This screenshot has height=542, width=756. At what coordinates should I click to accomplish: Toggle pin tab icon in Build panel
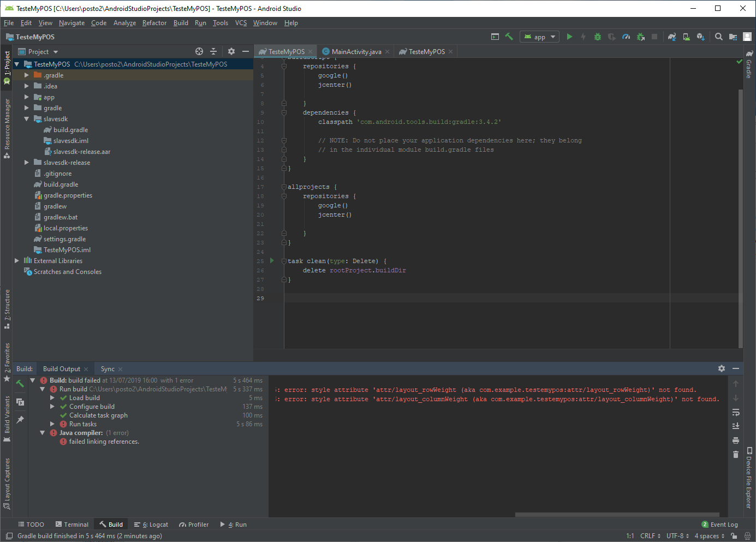click(x=20, y=420)
